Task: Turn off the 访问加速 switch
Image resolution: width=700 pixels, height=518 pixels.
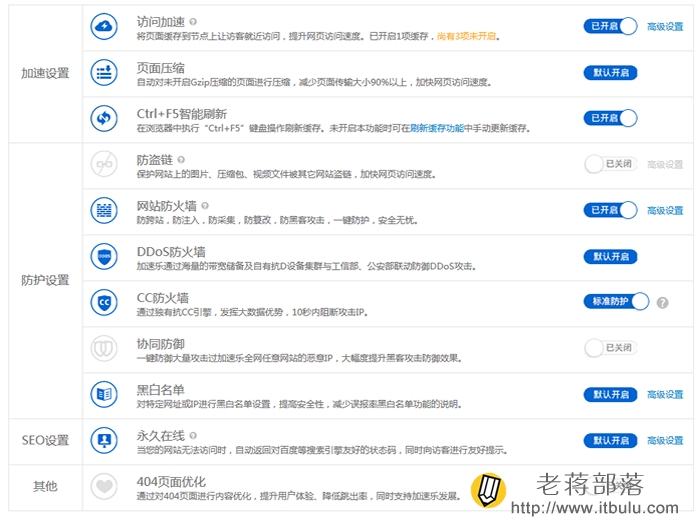Action: coord(610,26)
